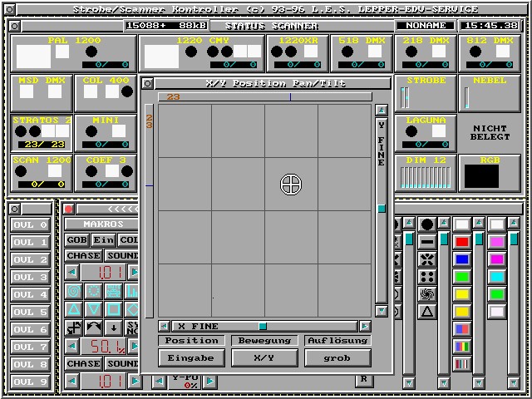Viewport: 532px width, 399px height.
Task: Click the left arrow beside X FINE
Action: coord(165,326)
